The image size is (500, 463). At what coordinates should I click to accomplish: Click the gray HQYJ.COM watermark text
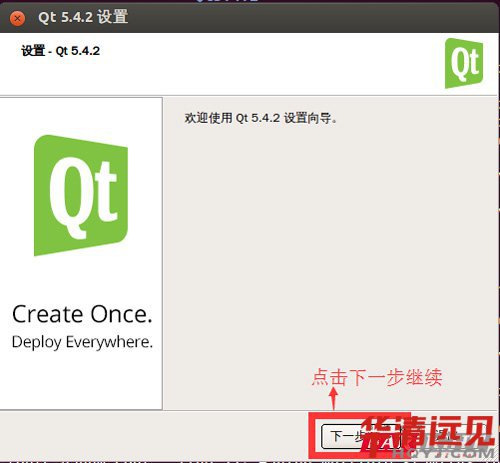[443, 452]
